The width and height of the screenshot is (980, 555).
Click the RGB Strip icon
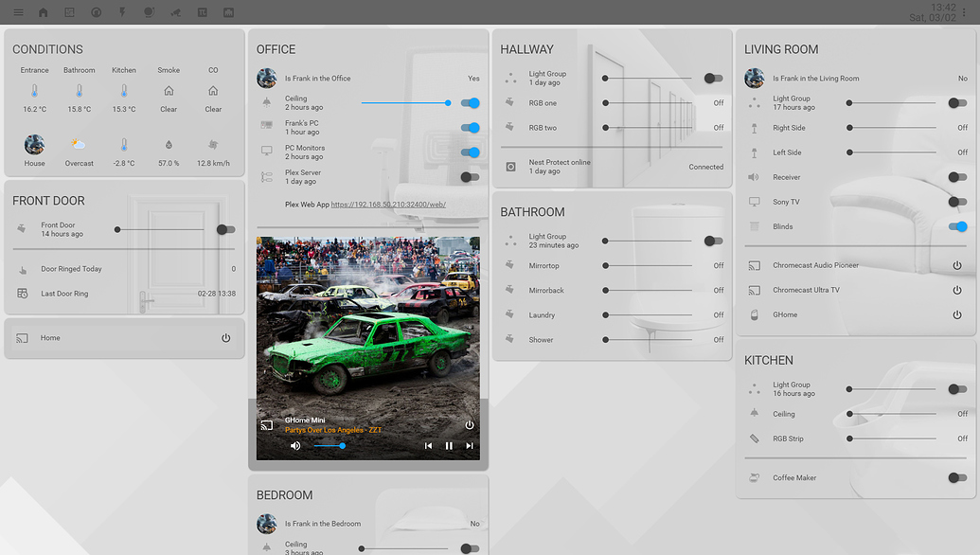click(755, 439)
